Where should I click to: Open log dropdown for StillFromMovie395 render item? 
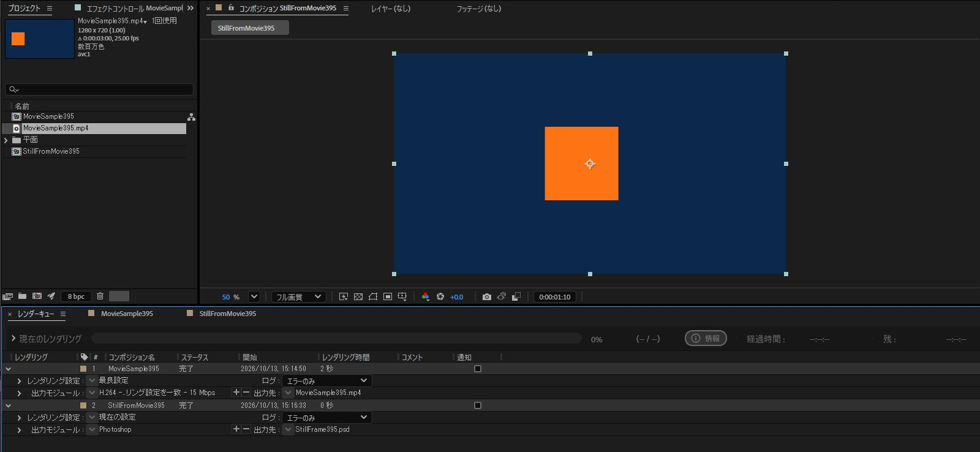pos(327,418)
